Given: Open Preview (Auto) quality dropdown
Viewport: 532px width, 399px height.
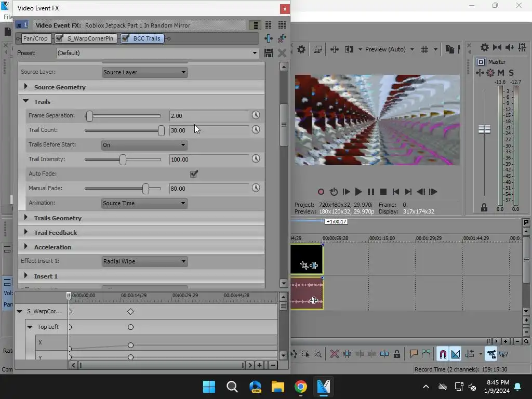Looking at the screenshot, I should click(x=412, y=49).
